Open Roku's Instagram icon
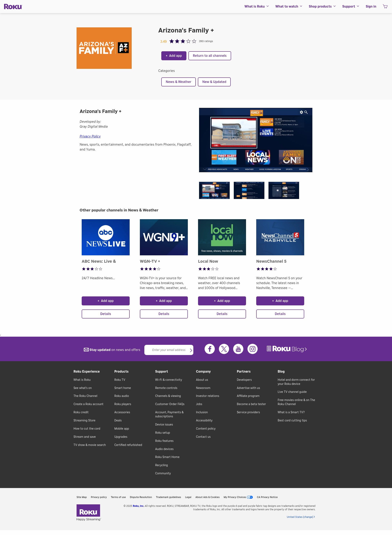 click(x=253, y=349)
